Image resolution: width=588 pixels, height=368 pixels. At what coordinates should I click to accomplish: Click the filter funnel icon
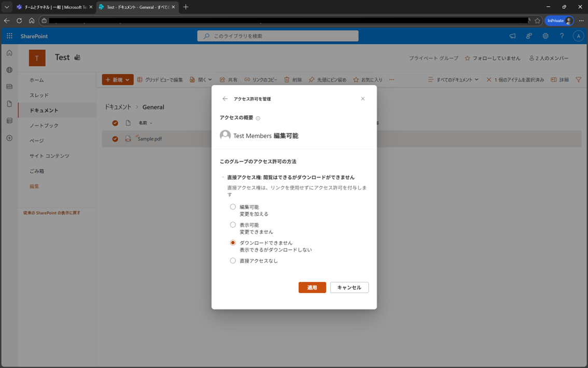click(579, 79)
